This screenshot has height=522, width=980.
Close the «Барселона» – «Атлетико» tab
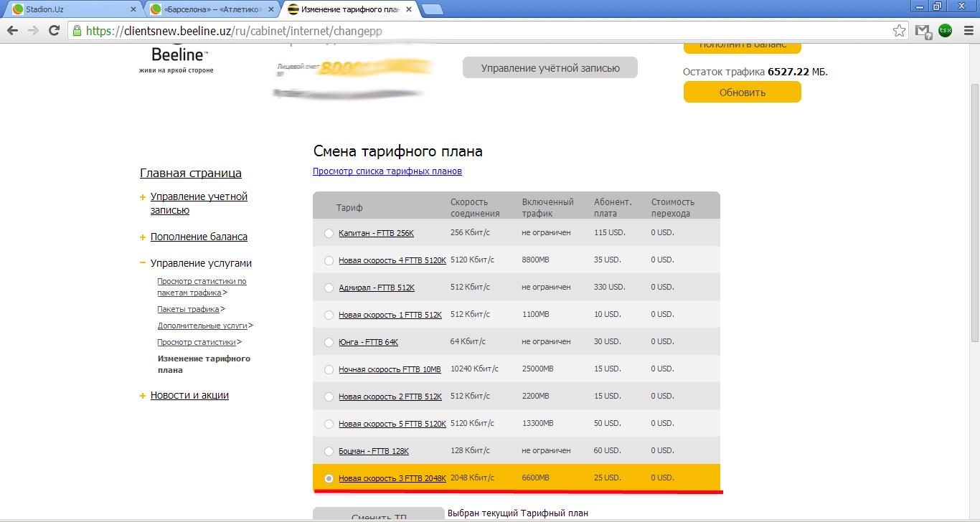click(270, 10)
